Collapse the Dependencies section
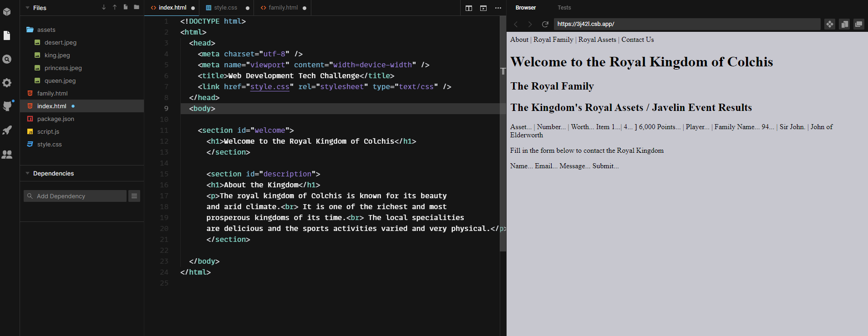The width and height of the screenshot is (868, 336). [x=28, y=173]
